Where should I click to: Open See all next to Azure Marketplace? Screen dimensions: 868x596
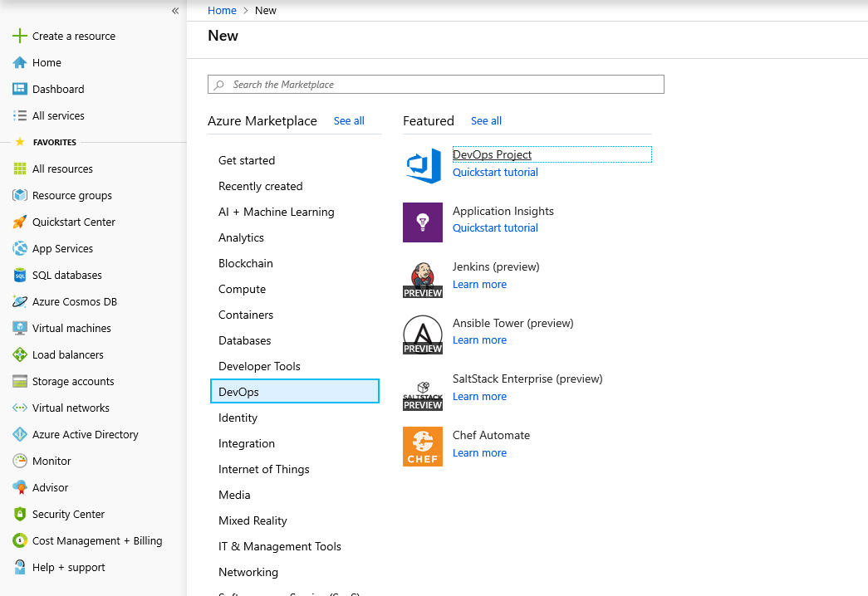[349, 120]
